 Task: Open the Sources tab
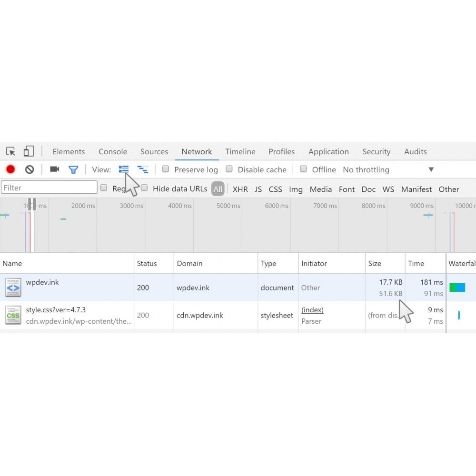click(154, 151)
